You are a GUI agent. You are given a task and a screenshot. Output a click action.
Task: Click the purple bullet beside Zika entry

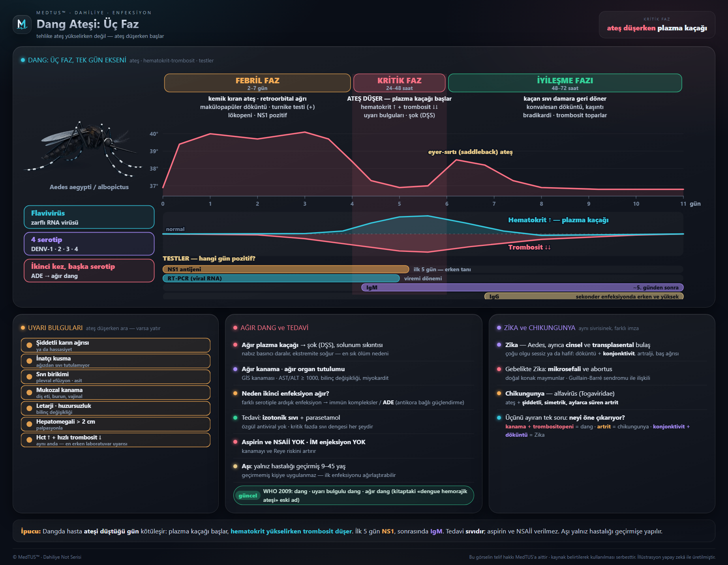pos(499,345)
